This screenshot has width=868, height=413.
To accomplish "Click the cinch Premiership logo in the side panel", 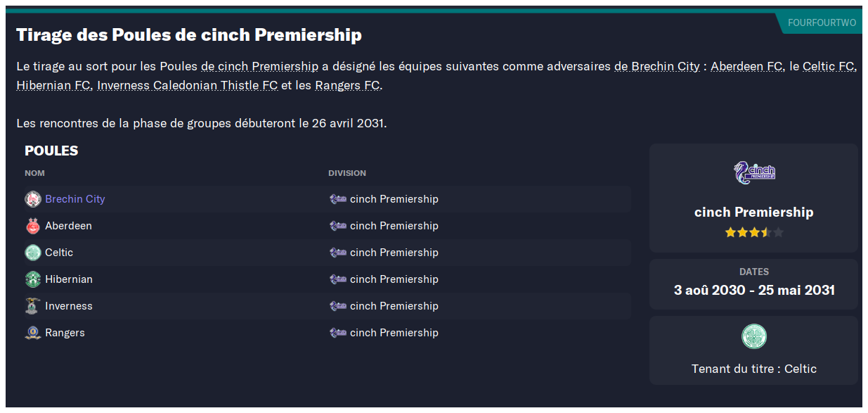I will (x=753, y=173).
